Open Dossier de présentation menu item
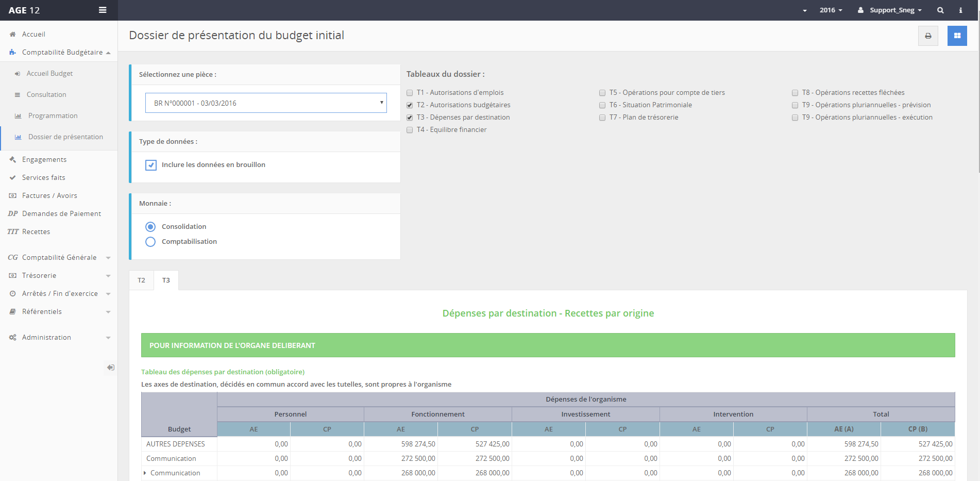Image resolution: width=980 pixels, height=481 pixels. 65,137
